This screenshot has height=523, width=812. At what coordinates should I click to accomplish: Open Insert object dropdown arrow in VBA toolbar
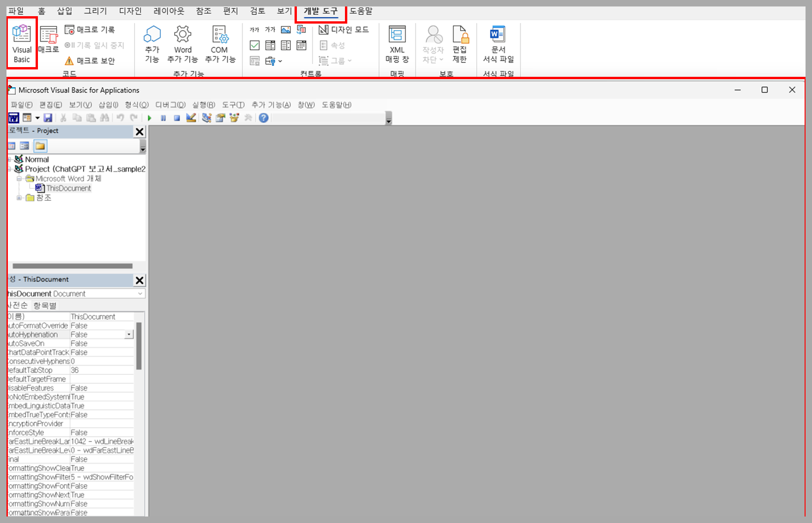pyautogui.click(x=37, y=118)
